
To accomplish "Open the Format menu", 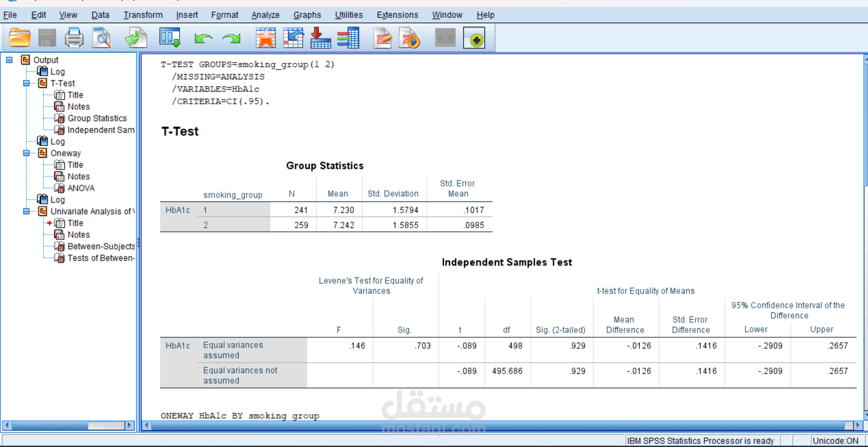I will tap(224, 15).
